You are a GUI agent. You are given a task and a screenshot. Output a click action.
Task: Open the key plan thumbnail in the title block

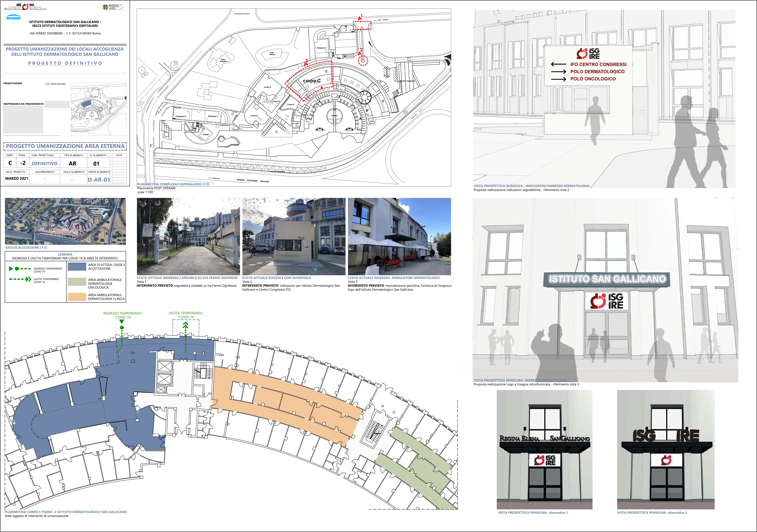(99, 109)
